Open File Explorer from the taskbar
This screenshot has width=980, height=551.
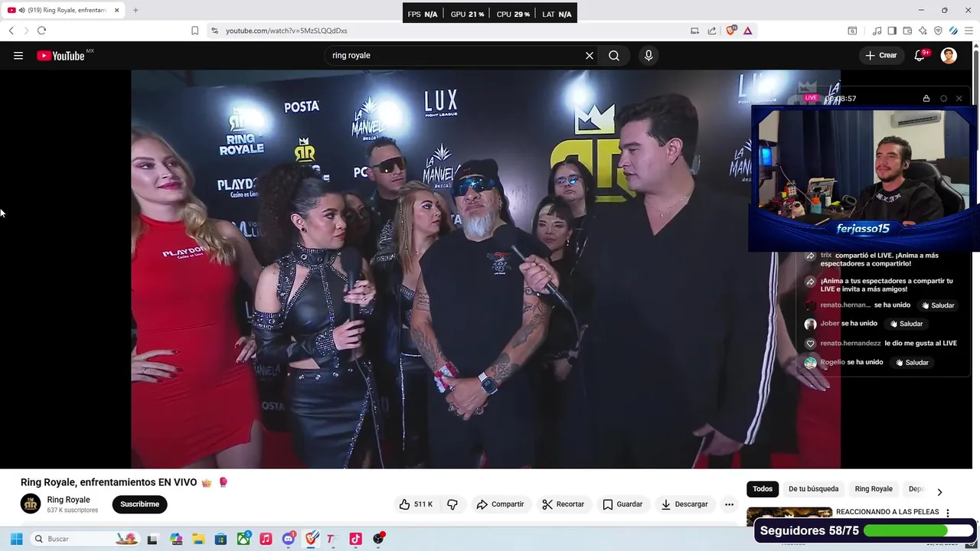[x=198, y=539]
